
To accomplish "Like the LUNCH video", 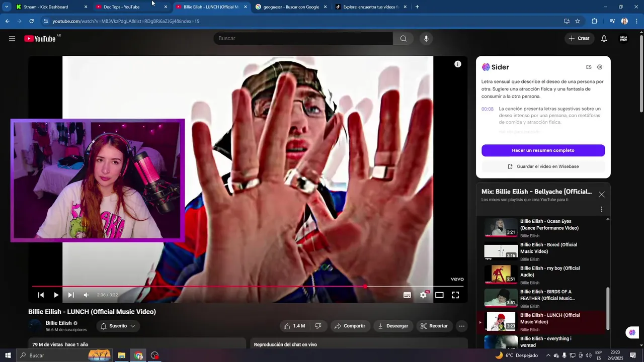I will tap(294, 326).
